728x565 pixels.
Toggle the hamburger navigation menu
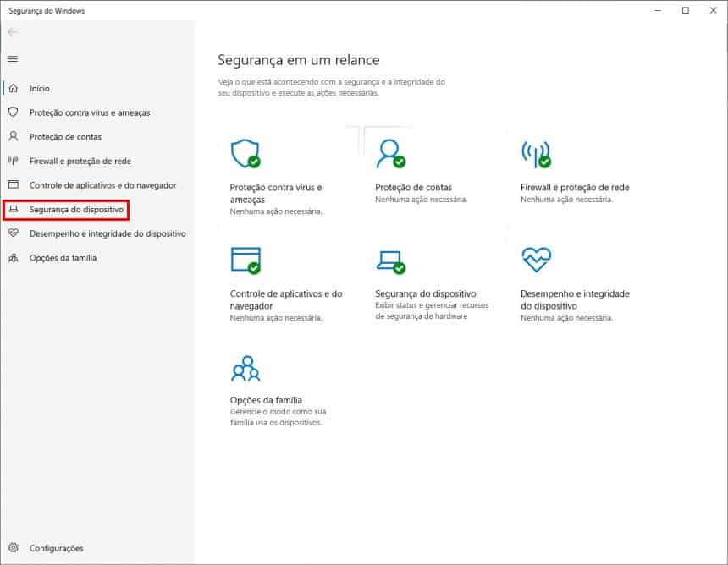(x=13, y=59)
